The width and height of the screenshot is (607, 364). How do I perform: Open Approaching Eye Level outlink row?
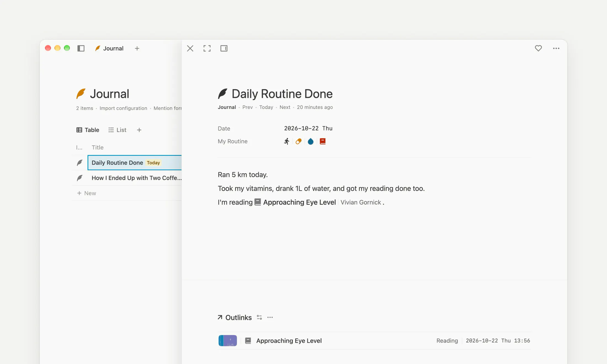coord(374,341)
